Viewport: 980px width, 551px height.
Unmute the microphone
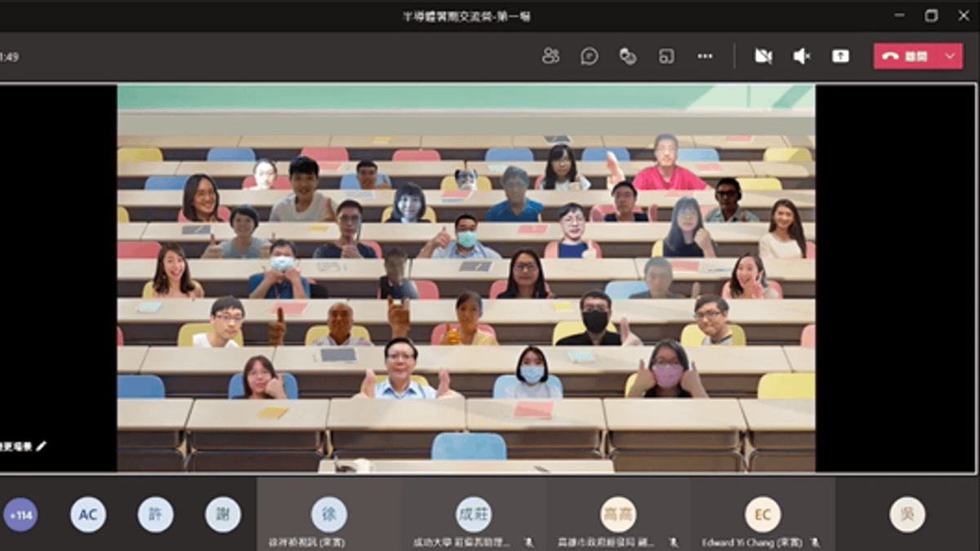(x=801, y=56)
